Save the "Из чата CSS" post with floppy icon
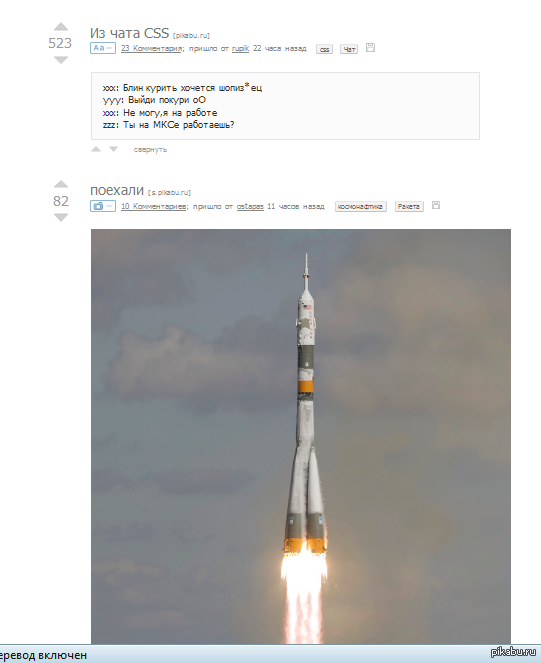This screenshot has width=541, height=663. (370, 47)
